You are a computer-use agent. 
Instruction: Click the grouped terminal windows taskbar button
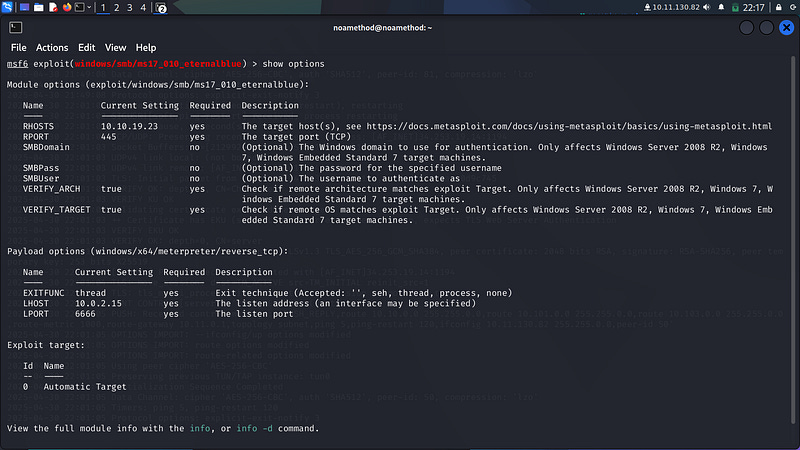click(x=161, y=8)
